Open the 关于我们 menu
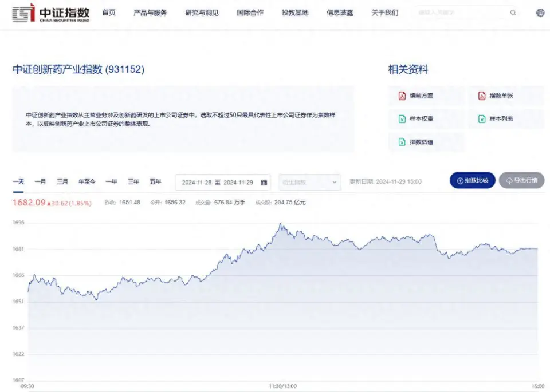 (385, 13)
